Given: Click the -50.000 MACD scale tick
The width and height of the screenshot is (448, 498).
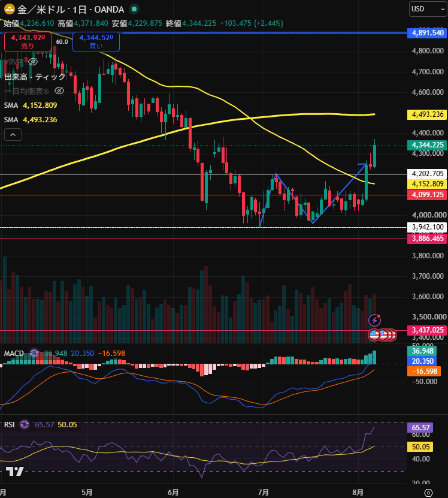Looking at the screenshot, I should coord(425,382).
